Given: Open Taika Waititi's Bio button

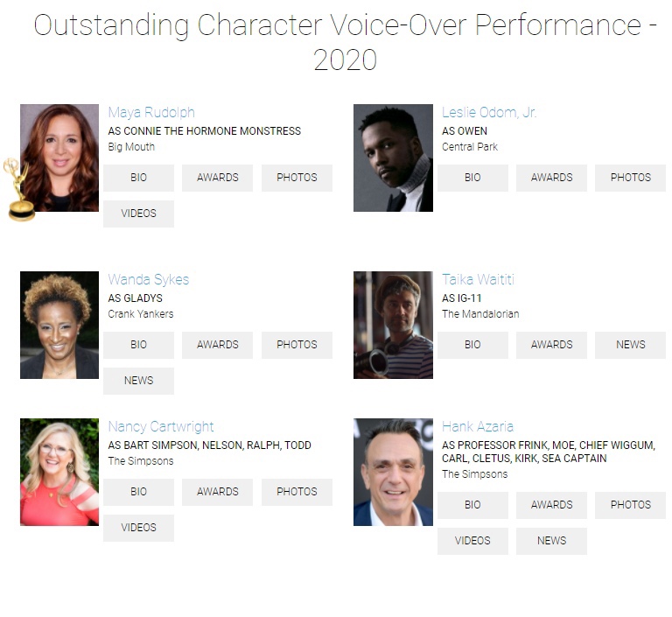Looking at the screenshot, I should tap(472, 345).
